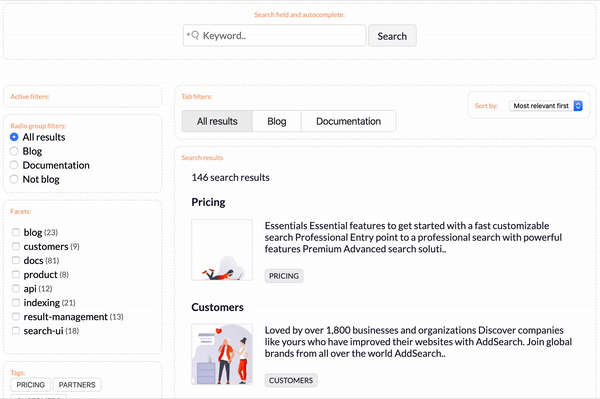Viewport: 600px width, 399px height.
Task: Open the Most relevant first sort dropdown
Action: point(546,106)
